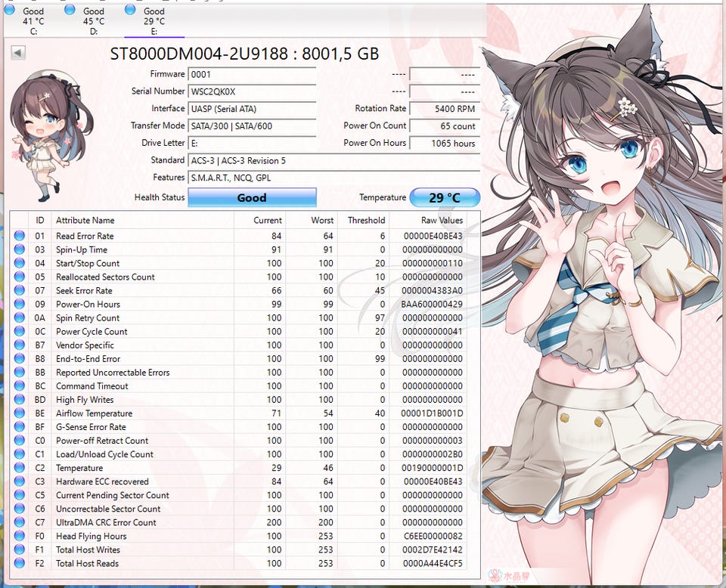
Task: Click status orb for Load/Unload Cycle Count
Action: click(x=20, y=454)
